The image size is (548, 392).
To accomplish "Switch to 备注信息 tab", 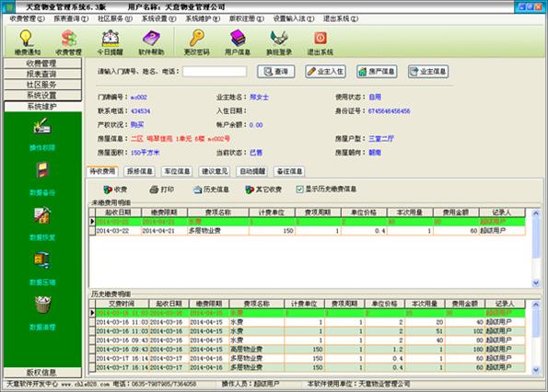I will click(289, 171).
